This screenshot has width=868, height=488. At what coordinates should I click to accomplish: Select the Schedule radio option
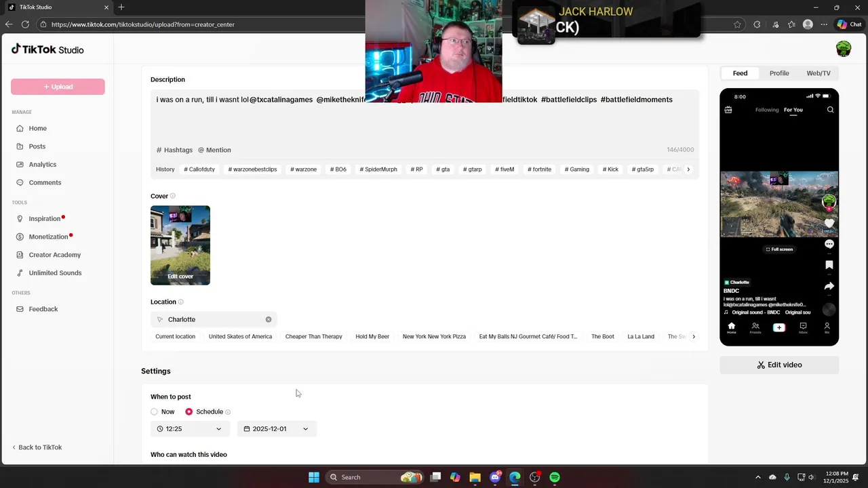coord(189,411)
